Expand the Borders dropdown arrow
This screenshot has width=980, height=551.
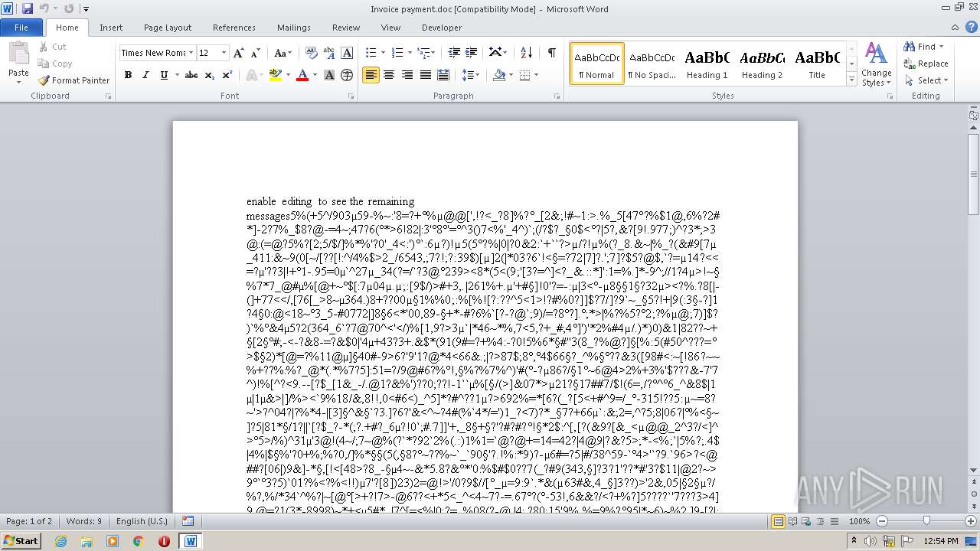click(536, 75)
